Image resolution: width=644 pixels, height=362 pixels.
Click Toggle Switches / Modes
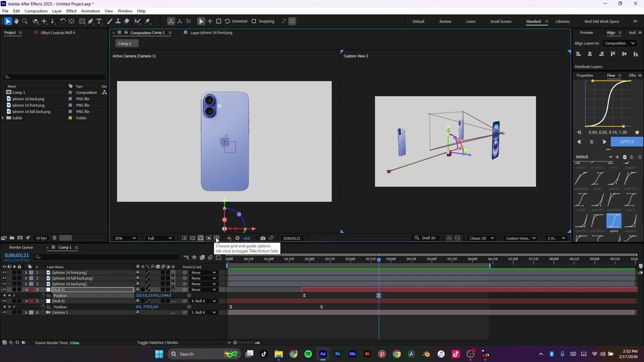click(x=157, y=343)
